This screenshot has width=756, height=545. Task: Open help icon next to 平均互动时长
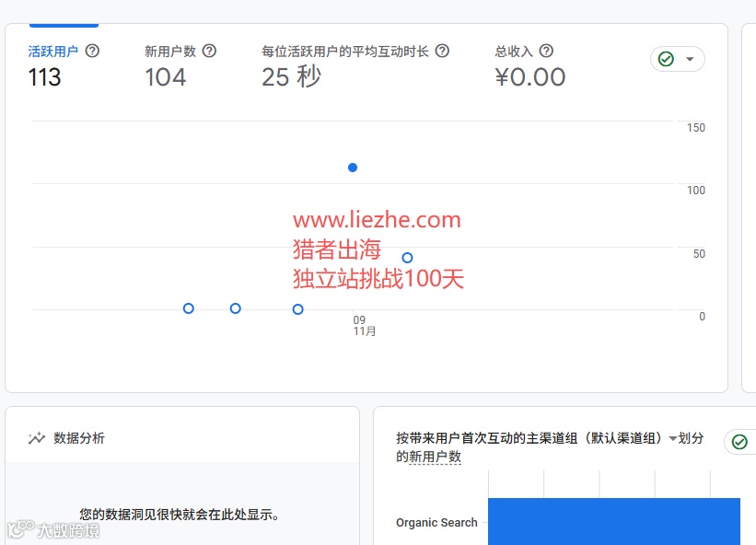point(442,51)
